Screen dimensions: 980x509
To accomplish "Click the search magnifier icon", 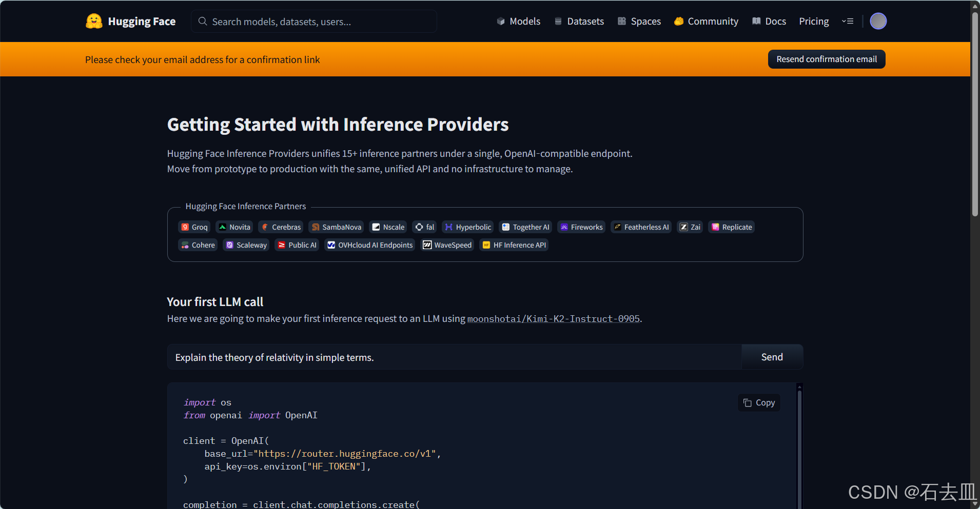I will tap(203, 22).
